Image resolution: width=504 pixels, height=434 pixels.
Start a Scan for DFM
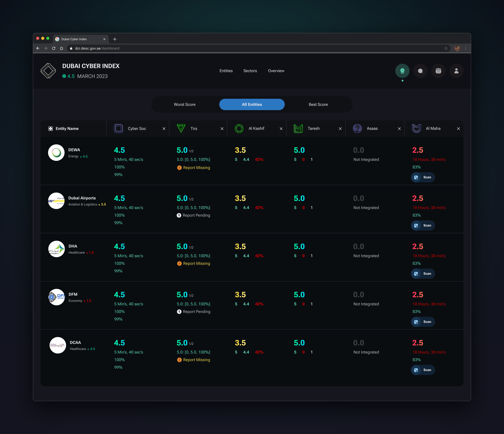[423, 322]
